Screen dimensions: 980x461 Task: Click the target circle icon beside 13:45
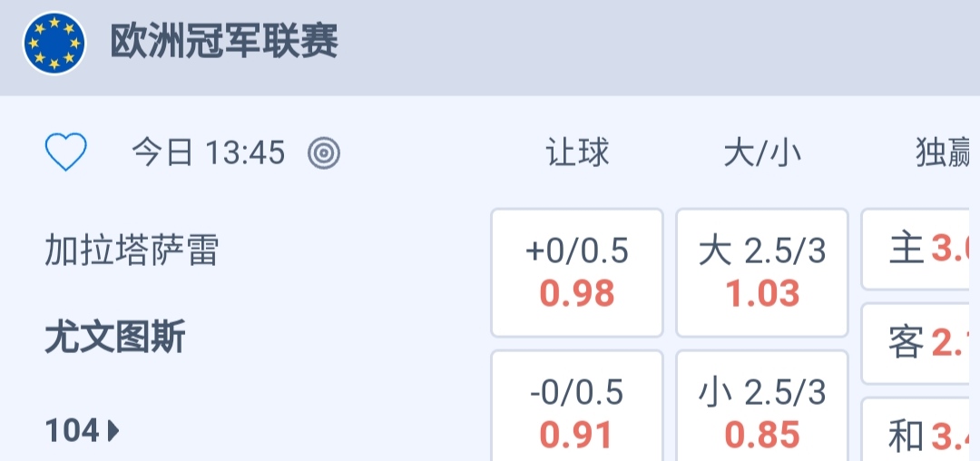click(324, 153)
